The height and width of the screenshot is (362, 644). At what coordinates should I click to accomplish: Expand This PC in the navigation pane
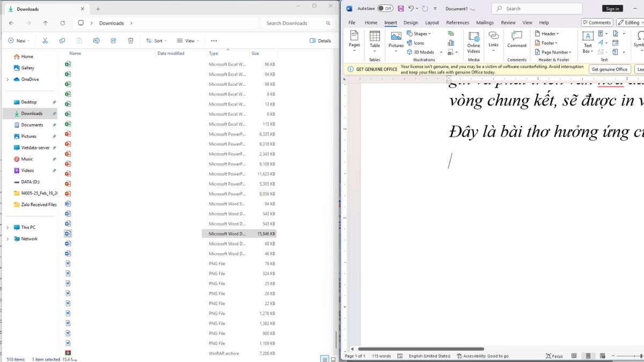8,227
